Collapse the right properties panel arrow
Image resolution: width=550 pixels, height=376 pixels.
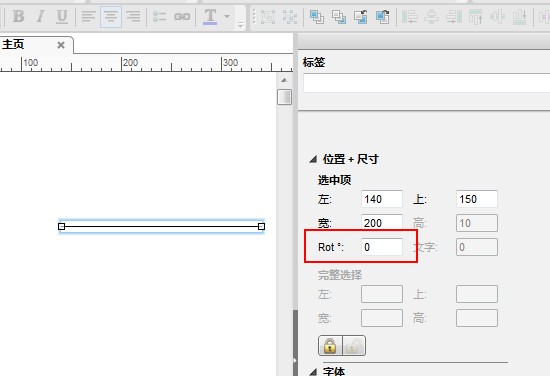[x=295, y=360]
